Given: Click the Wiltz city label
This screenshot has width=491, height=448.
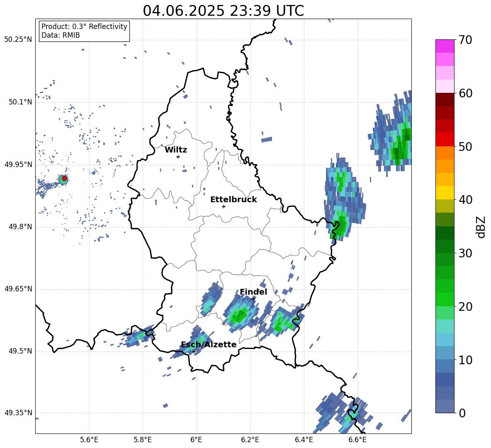Looking at the screenshot, I should (x=176, y=150).
